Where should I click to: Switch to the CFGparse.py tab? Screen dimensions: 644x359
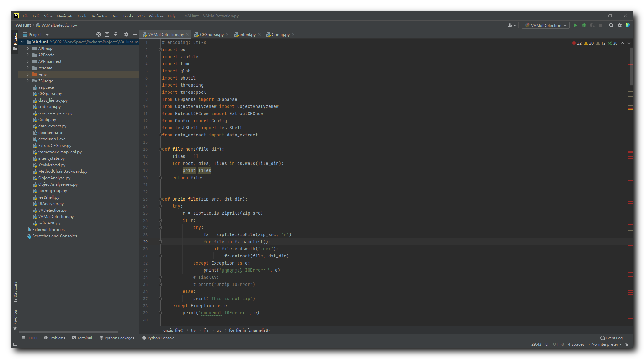tap(211, 34)
